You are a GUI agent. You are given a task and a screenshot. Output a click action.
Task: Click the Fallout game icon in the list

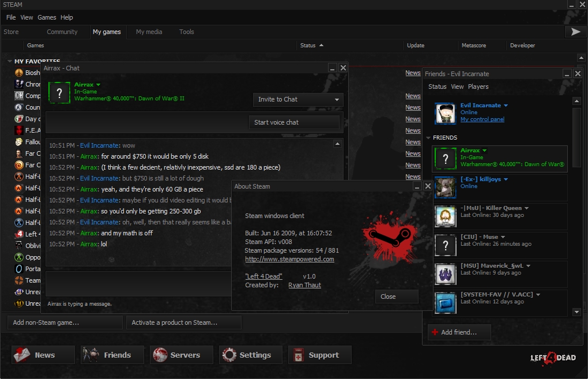19,142
